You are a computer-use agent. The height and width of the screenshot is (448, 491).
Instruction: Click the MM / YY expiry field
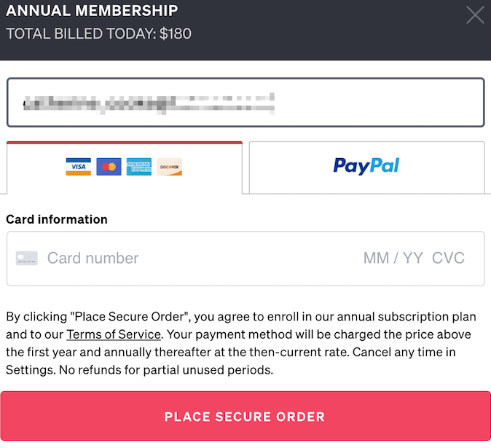[x=393, y=259]
